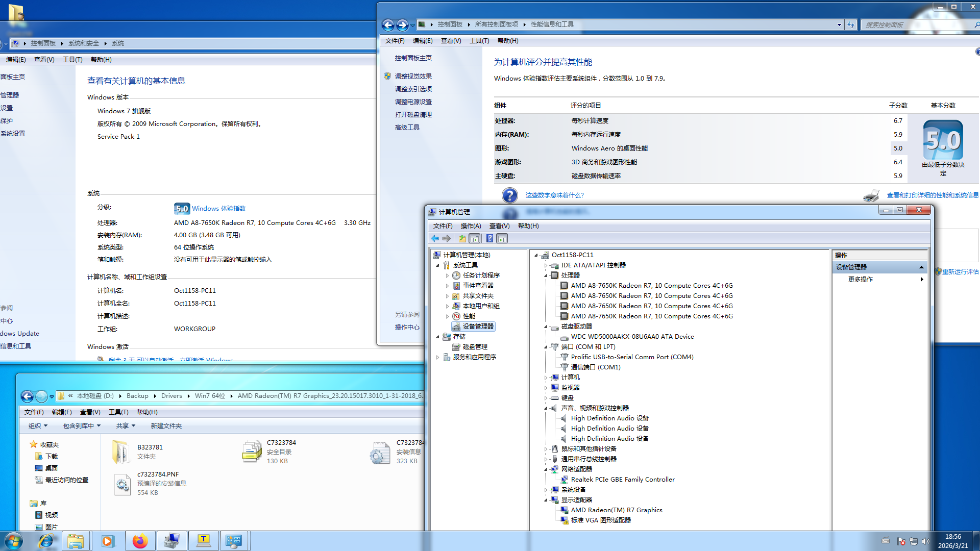Viewport: 980px width, 551px height.
Task: Expand the IDE ATA/ATAPI 控制器 node
Action: 546,265
